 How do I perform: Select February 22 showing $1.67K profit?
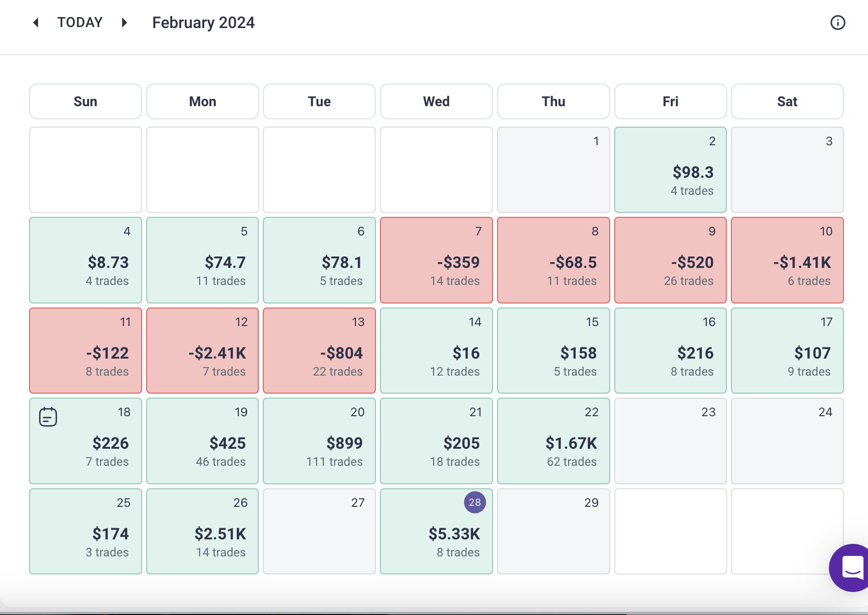coord(553,441)
